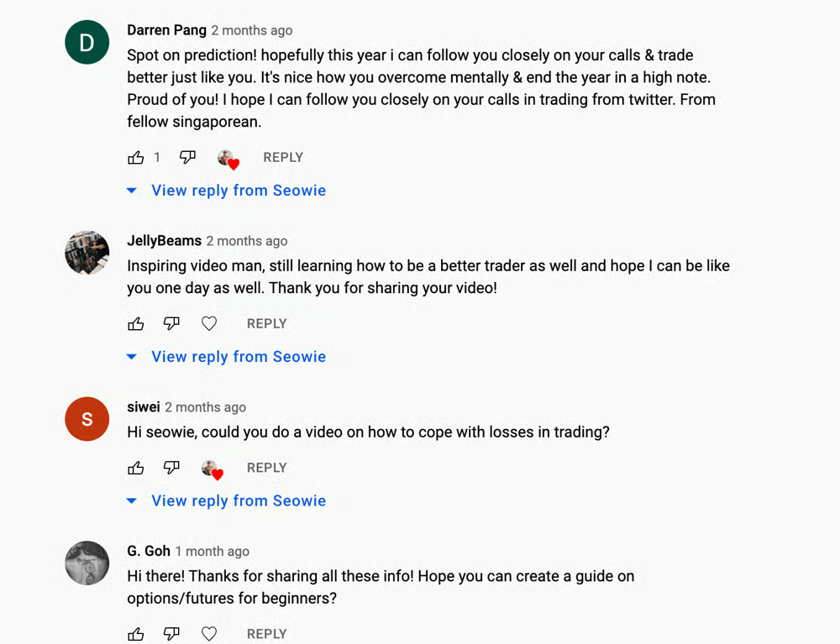Reply to Darren Pang's comment
Image resolution: width=840 pixels, height=644 pixels.
[x=283, y=158]
